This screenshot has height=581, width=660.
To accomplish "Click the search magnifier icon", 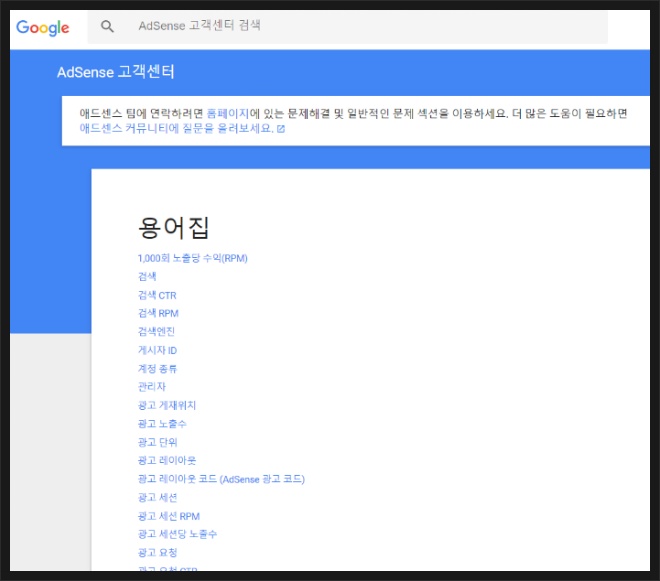I will (x=107, y=27).
